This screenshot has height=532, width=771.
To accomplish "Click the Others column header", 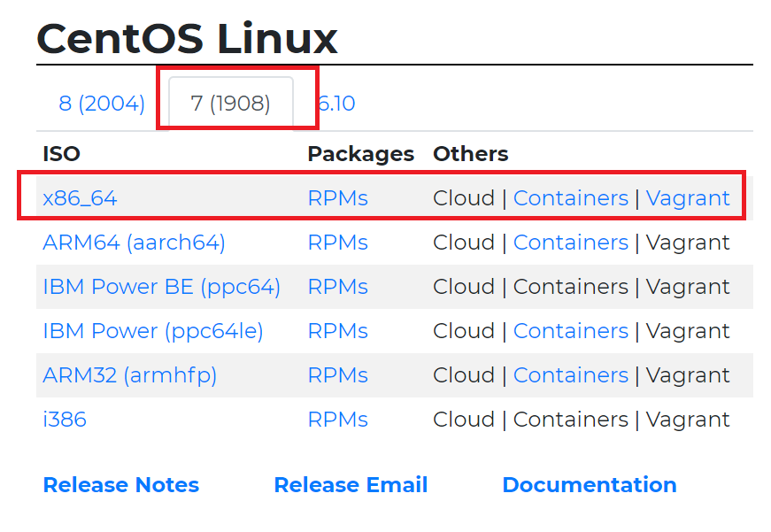I will pyautogui.click(x=471, y=154).
